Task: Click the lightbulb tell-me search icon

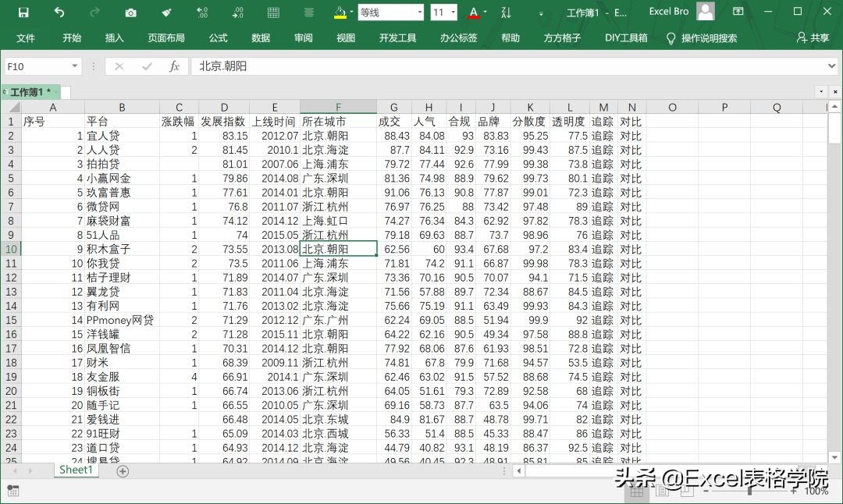Action: (x=670, y=38)
